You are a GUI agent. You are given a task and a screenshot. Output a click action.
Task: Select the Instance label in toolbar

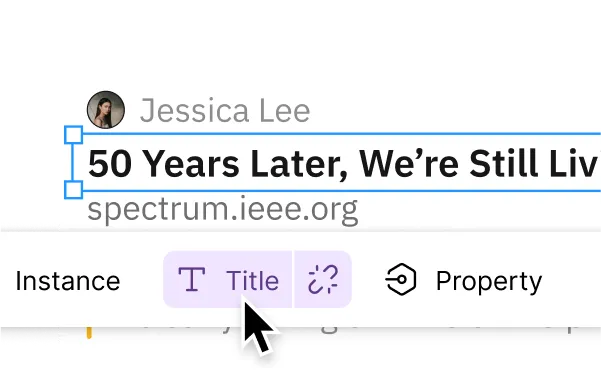[x=68, y=281]
